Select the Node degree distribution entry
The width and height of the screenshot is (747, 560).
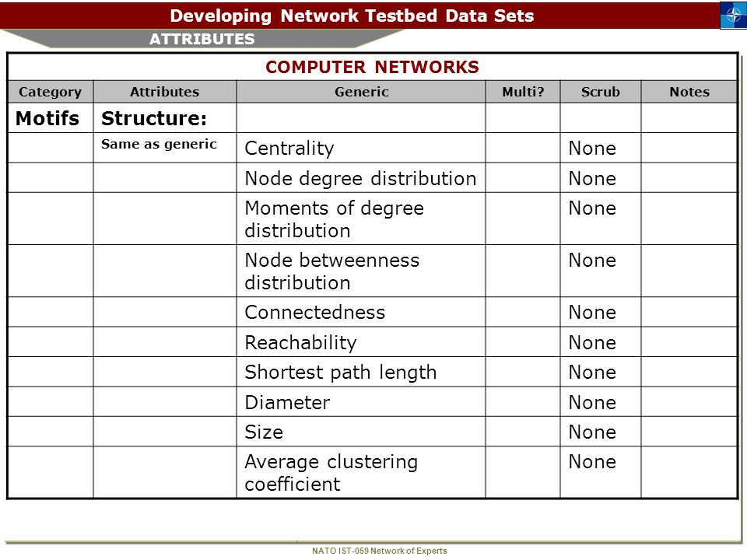tap(360, 179)
